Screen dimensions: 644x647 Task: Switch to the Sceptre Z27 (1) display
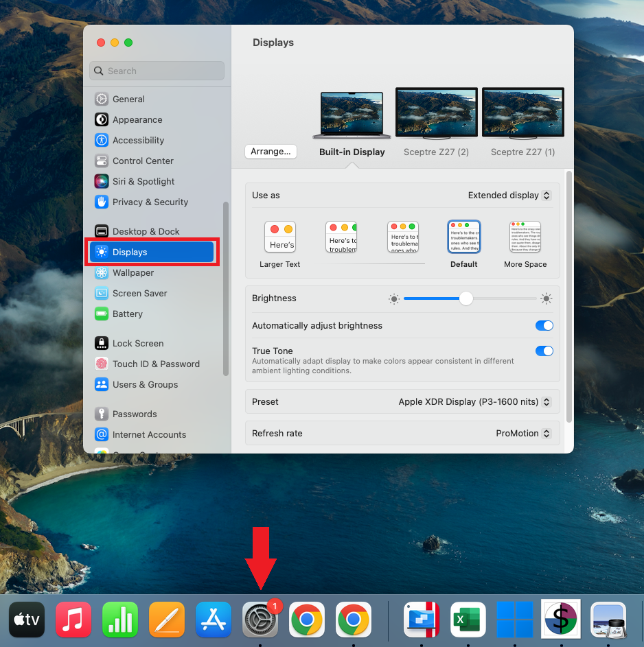[x=522, y=113]
